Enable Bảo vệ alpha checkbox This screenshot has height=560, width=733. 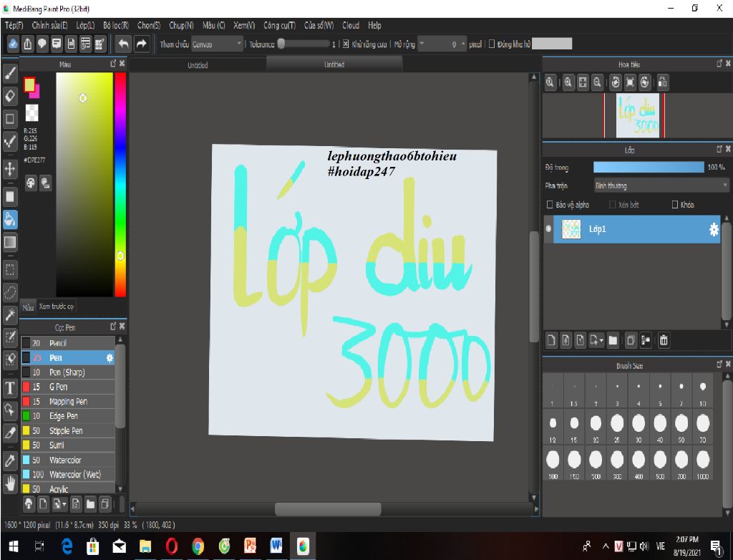pyautogui.click(x=550, y=204)
